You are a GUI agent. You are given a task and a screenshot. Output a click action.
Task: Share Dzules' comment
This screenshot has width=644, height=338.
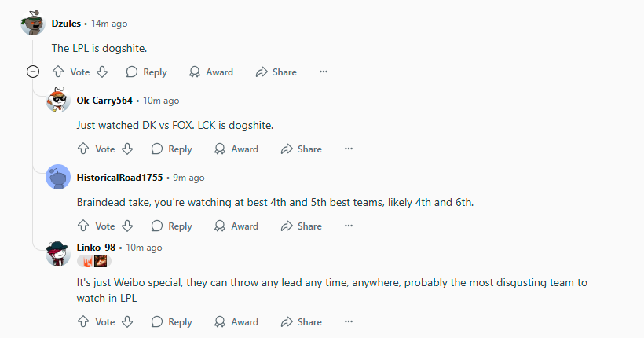point(276,72)
